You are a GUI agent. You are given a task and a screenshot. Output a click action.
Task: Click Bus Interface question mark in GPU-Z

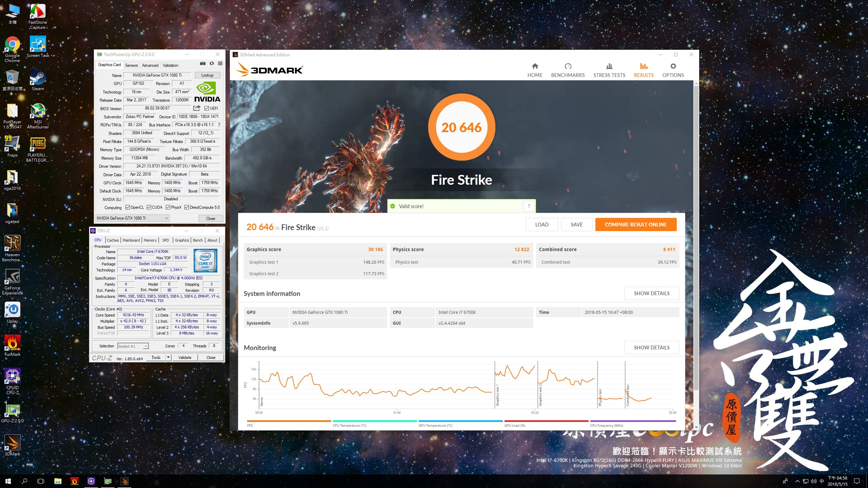(x=219, y=125)
